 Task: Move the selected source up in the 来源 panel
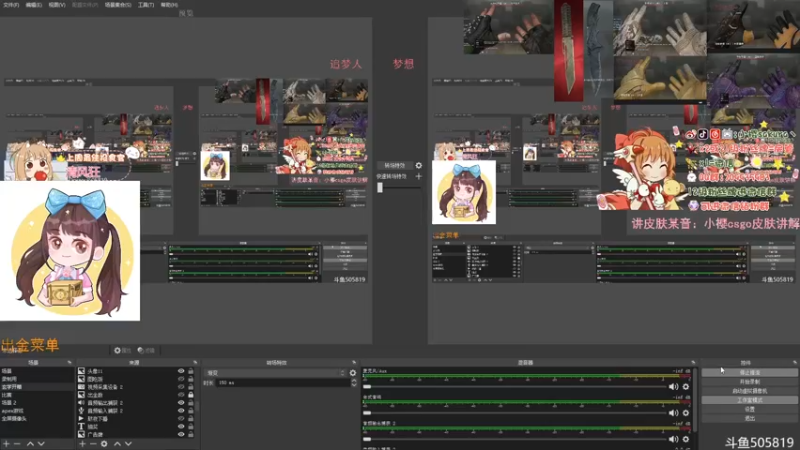[x=117, y=444]
